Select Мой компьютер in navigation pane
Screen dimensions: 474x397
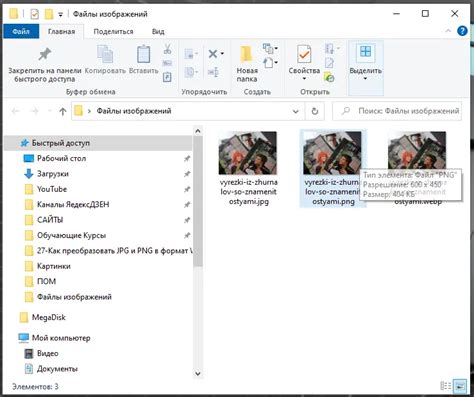point(98,338)
